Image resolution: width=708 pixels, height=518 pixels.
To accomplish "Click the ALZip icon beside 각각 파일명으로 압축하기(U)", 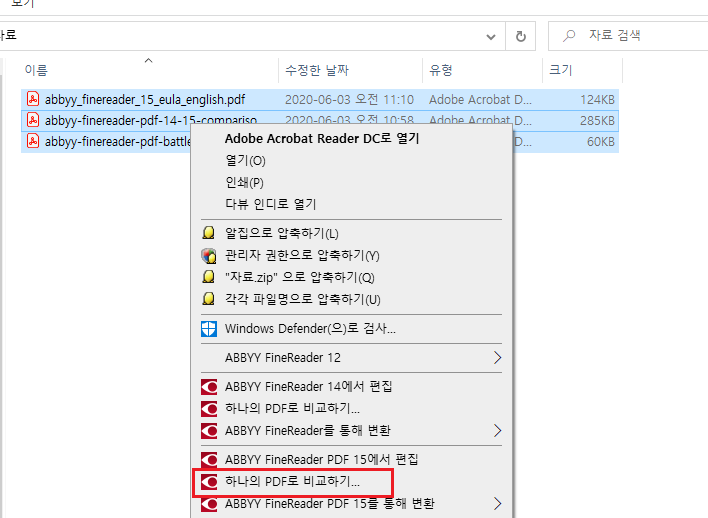I will pos(209,299).
